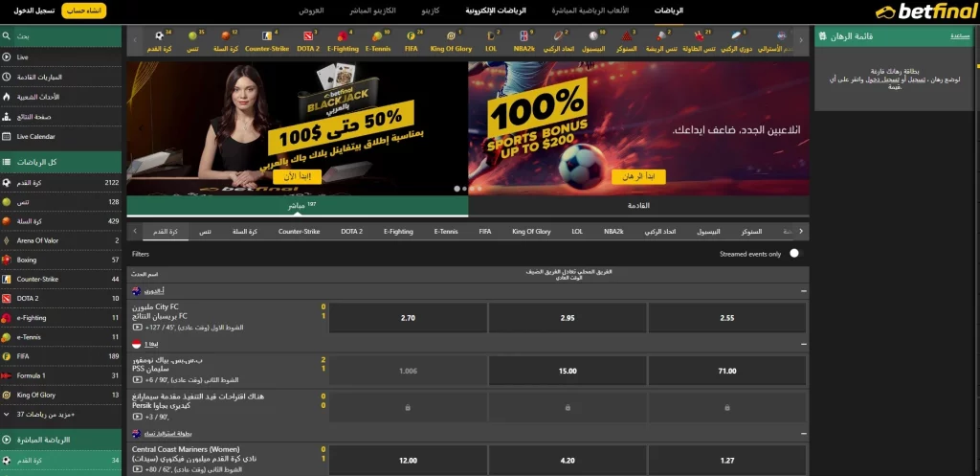Screen dimensions: 980x476
Task: Switch to E-Fighting filter tab
Action: (x=398, y=232)
